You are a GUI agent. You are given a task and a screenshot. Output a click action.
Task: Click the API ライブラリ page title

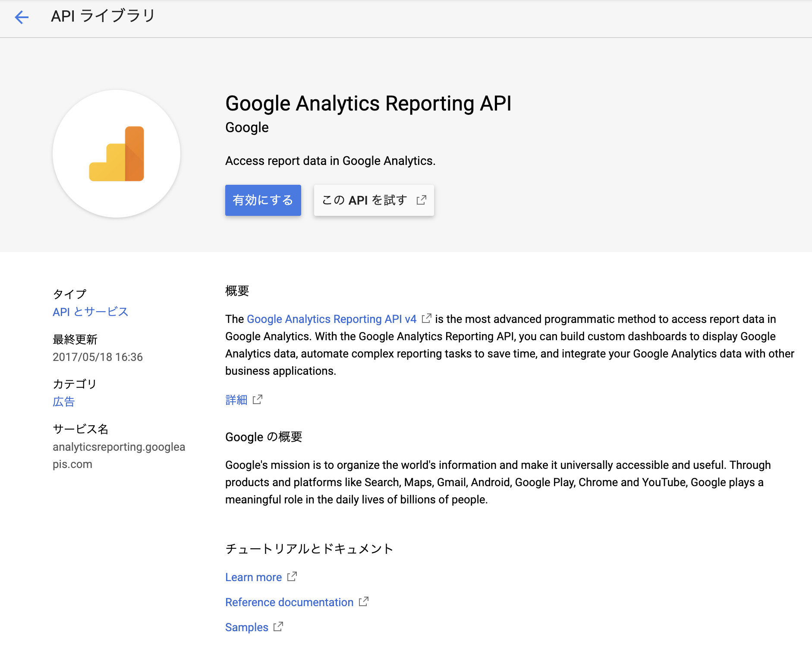(x=103, y=16)
